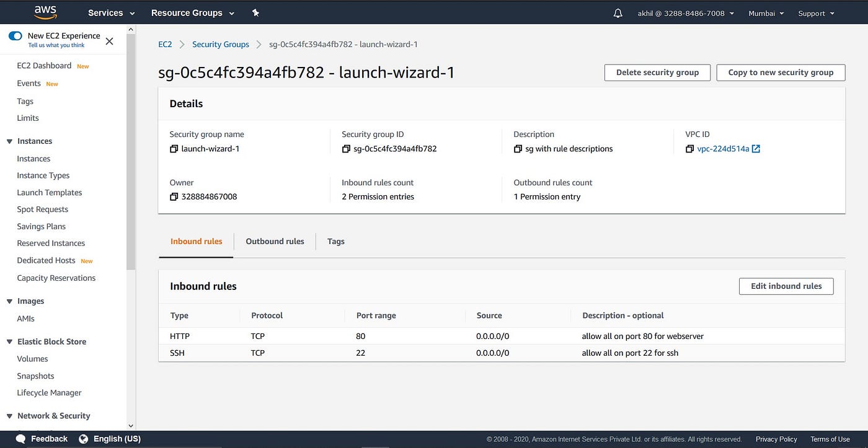Open Lifecycle Manager in sidebar
Image resolution: width=868 pixels, height=448 pixels.
[x=49, y=393]
